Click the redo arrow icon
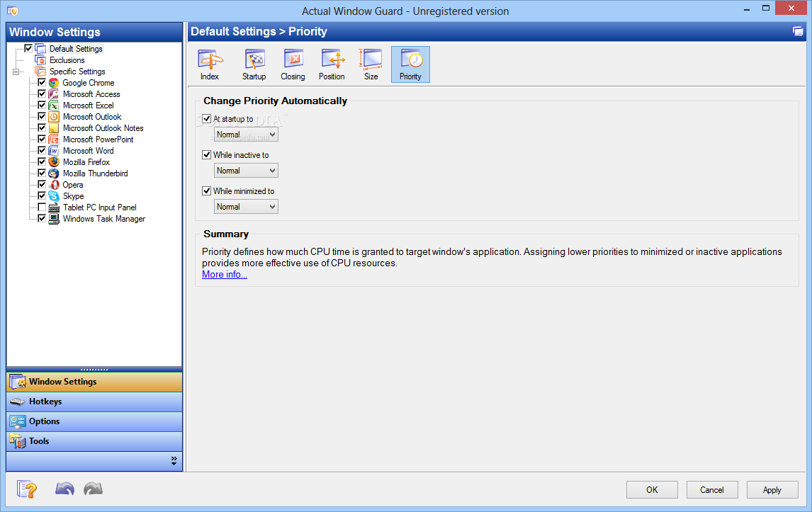812x512 pixels. (x=94, y=489)
